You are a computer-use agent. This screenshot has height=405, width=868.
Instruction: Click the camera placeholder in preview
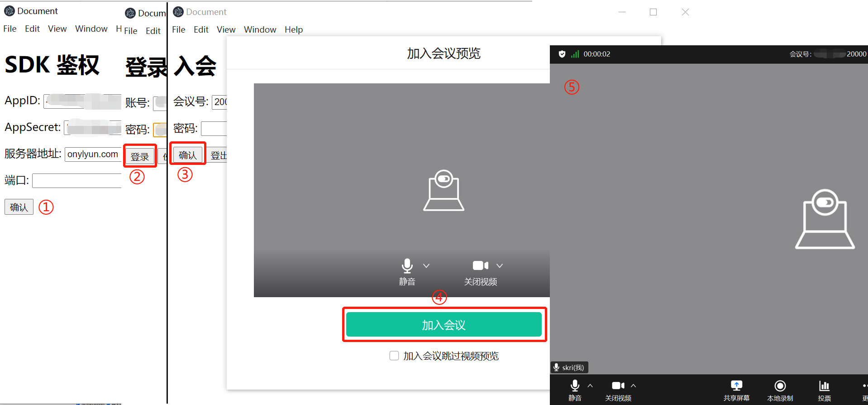tap(444, 190)
